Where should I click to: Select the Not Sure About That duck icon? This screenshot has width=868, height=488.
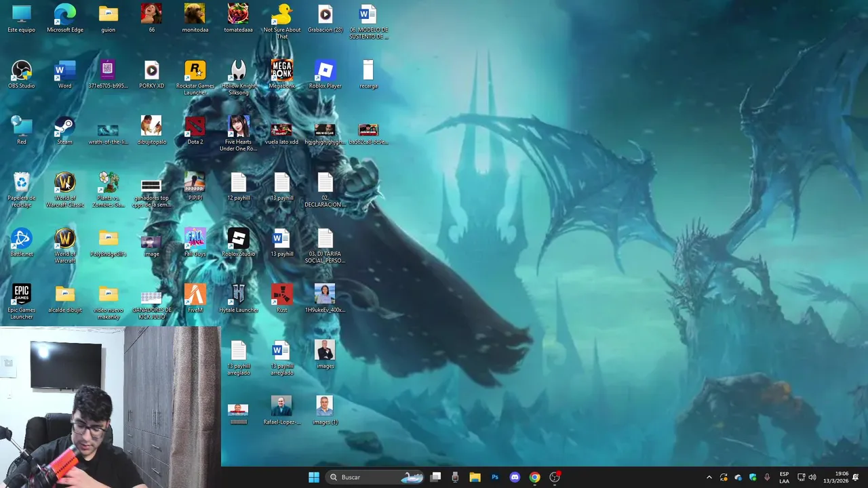[x=281, y=22]
